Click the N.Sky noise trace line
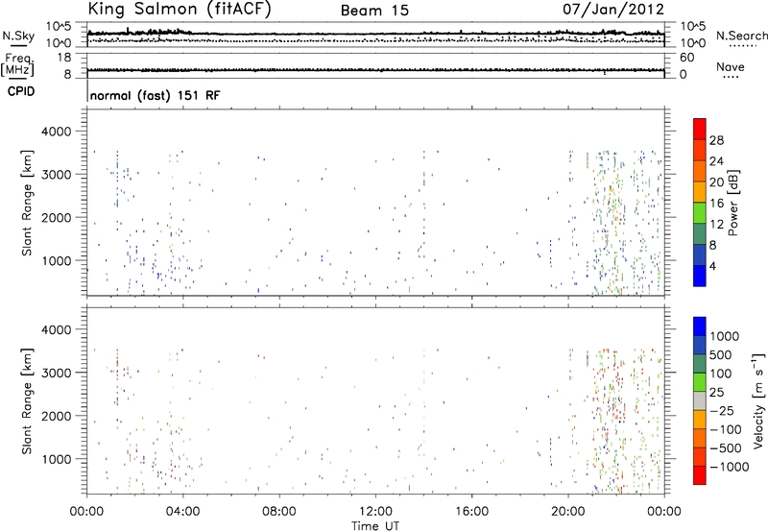 click(375, 34)
